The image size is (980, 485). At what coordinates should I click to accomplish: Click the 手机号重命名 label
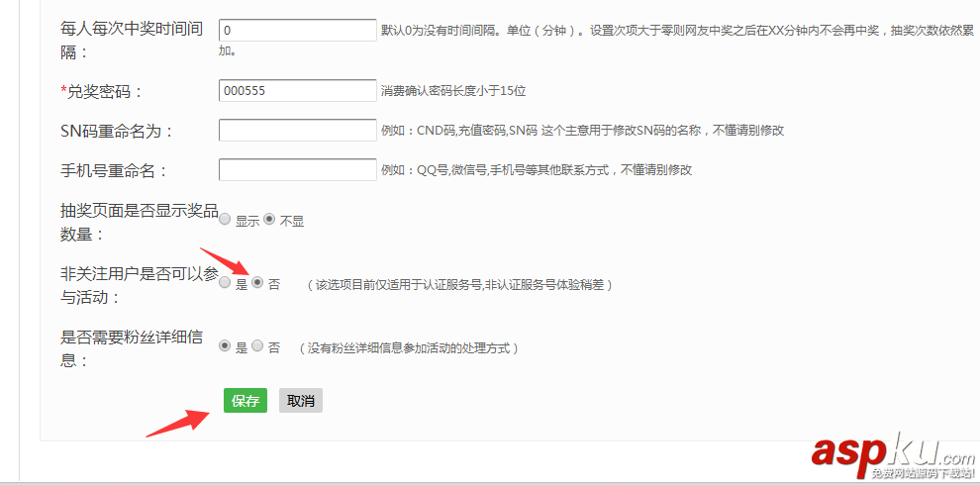pyautogui.click(x=115, y=170)
